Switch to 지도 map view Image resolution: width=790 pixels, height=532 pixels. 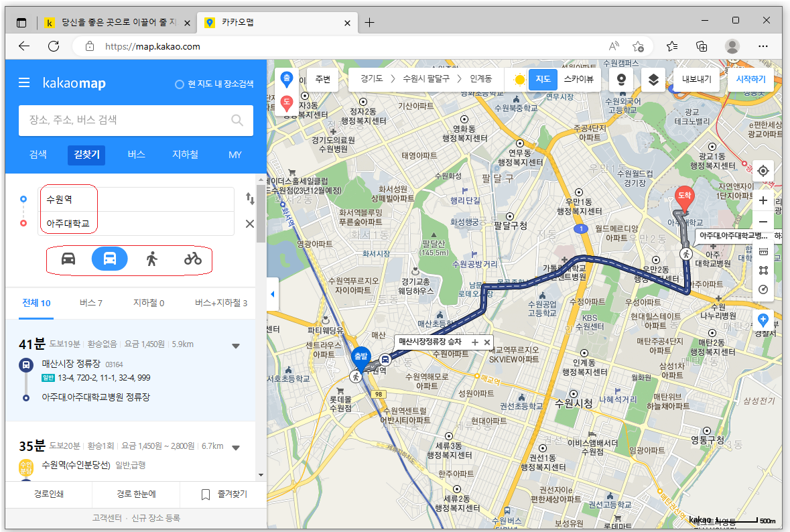[x=543, y=79]
